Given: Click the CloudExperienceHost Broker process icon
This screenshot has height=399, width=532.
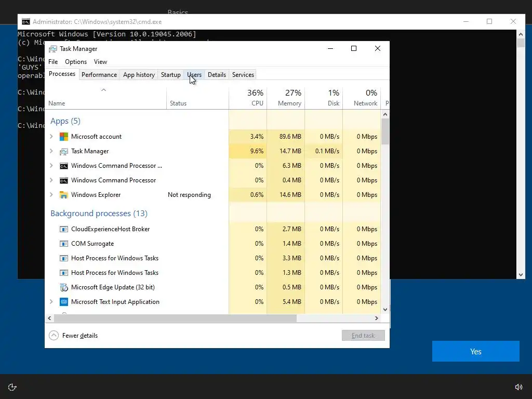Looking at the screenshot, I should (63, 229).
